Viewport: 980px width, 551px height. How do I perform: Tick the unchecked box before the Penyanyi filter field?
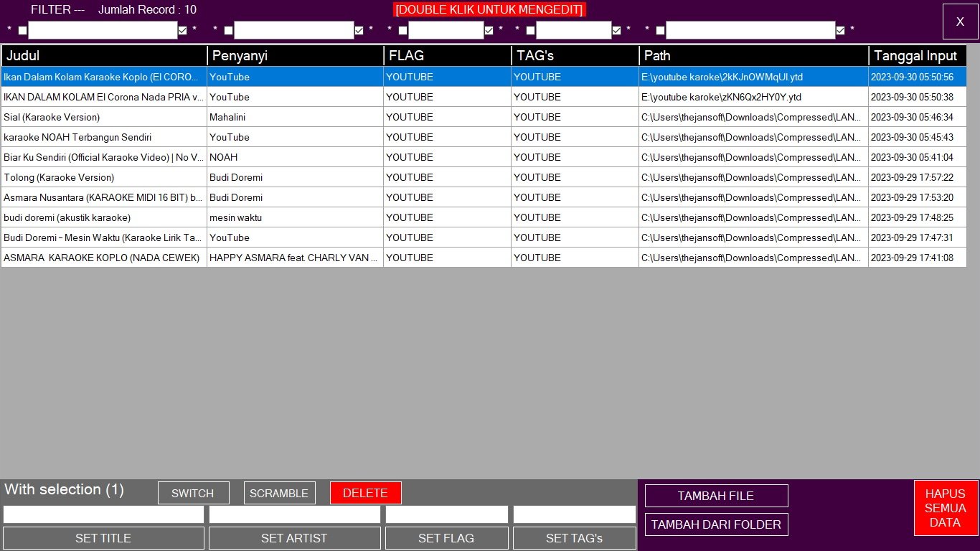click(228, 30)
